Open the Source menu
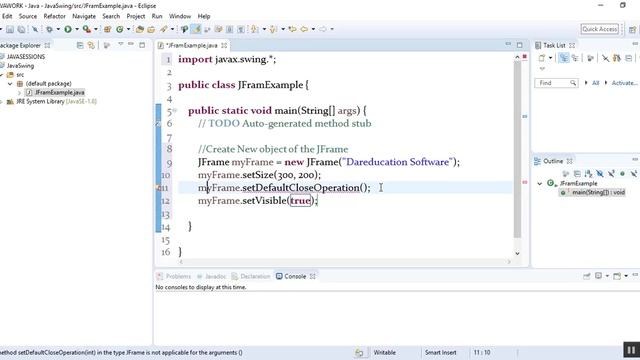The width and height of the screenshot is (640, 360). pos(28,16)
